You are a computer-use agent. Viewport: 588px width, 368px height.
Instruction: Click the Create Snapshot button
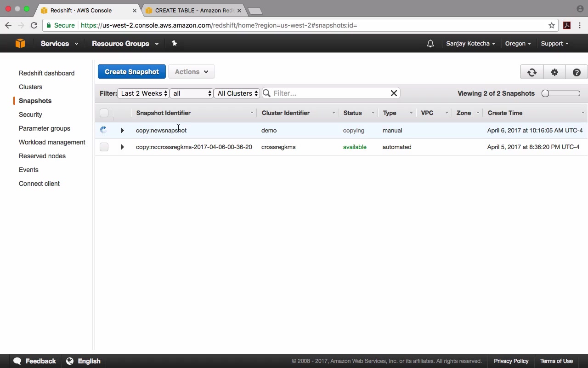tap(132, 72)
